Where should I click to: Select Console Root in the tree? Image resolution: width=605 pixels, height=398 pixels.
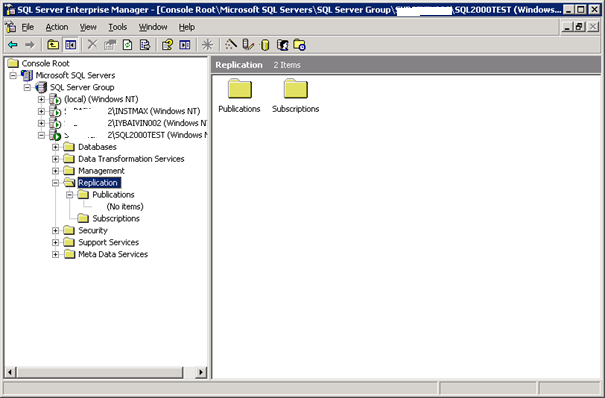pos(45,63)
